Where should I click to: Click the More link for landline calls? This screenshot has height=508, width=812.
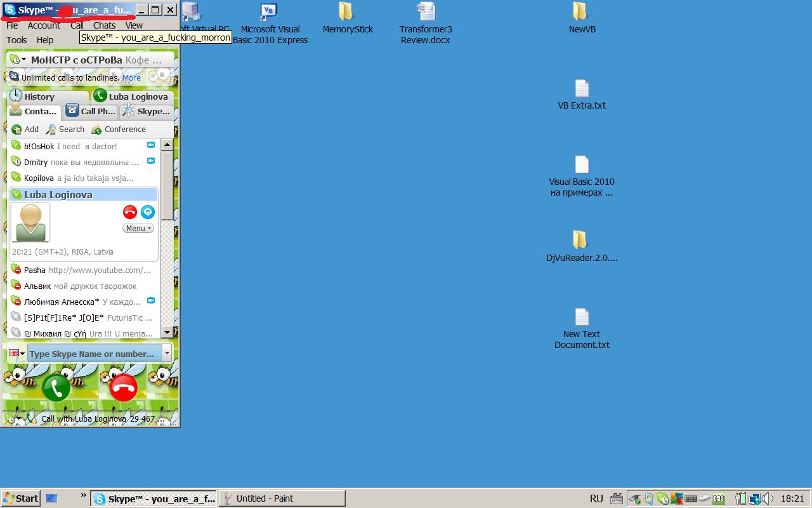(132, 77)
